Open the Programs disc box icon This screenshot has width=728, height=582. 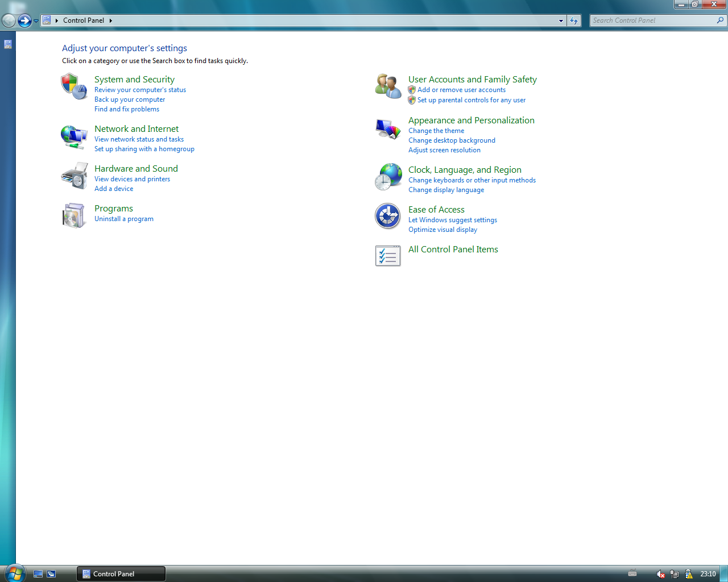(74, 216)
